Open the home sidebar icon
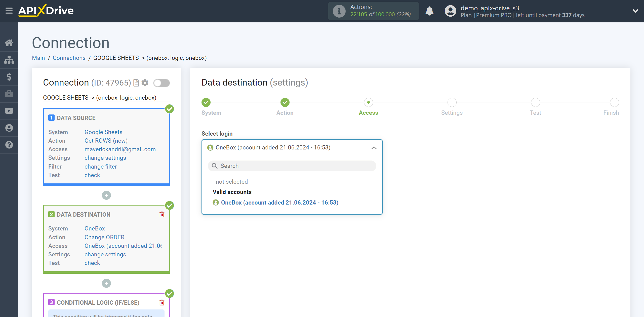644x317 pixels. [9, 43]
